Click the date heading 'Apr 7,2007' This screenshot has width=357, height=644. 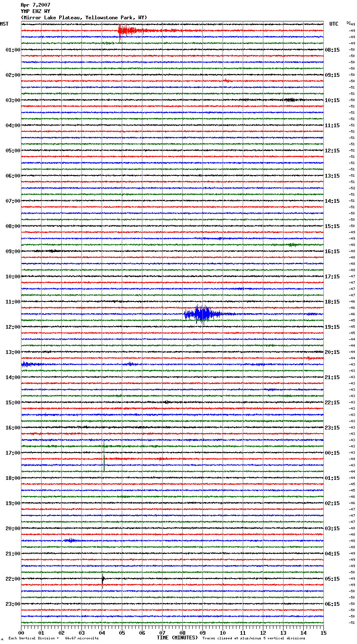[x=35, y=5]
